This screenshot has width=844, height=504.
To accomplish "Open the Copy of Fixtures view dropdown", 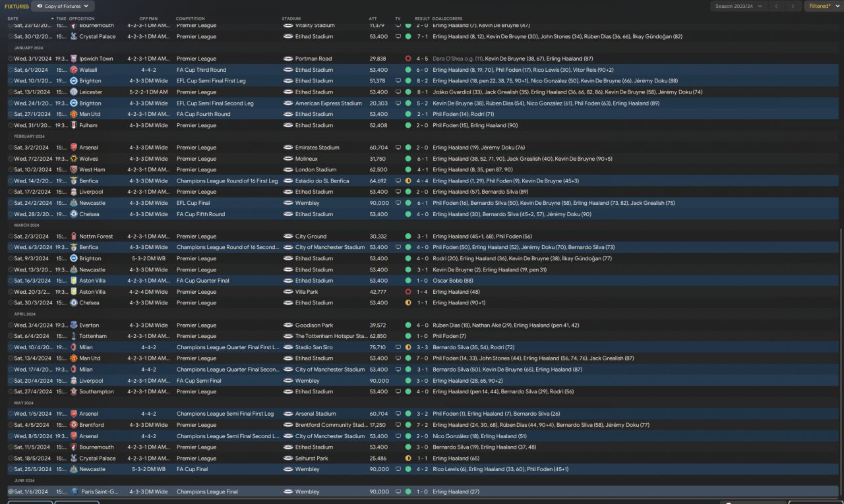I will (x=63, y=6).
